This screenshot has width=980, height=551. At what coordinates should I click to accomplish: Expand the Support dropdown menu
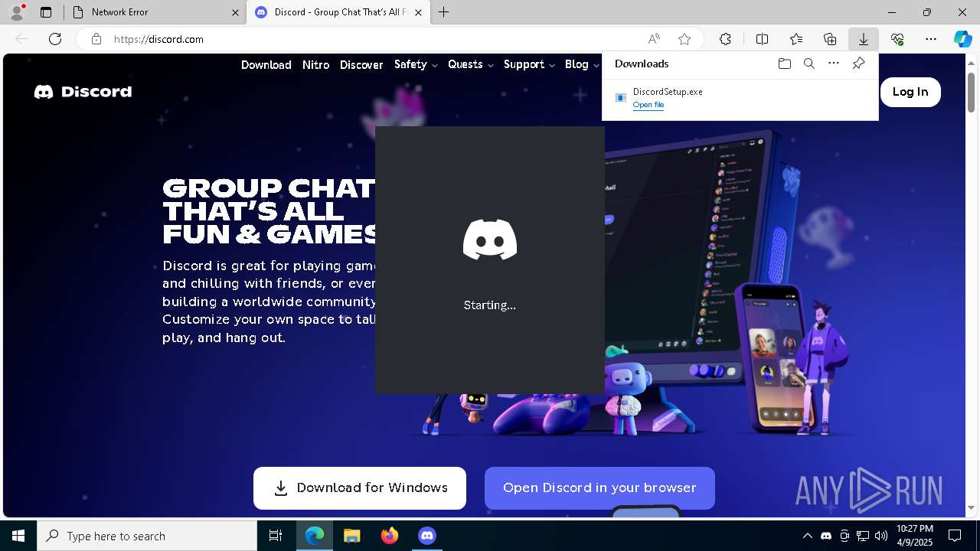pyautogui.click(x=529, y=65)
